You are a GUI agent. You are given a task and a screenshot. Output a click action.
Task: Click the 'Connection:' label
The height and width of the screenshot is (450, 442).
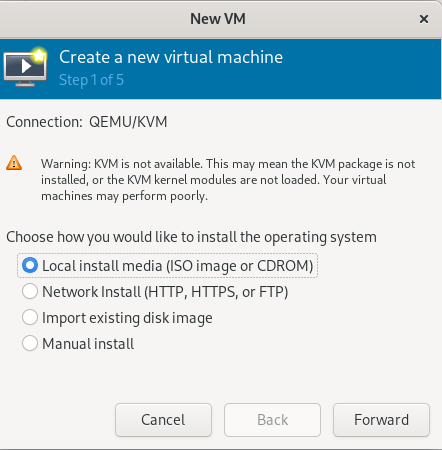pyautogui.click(x=44, y=122)
